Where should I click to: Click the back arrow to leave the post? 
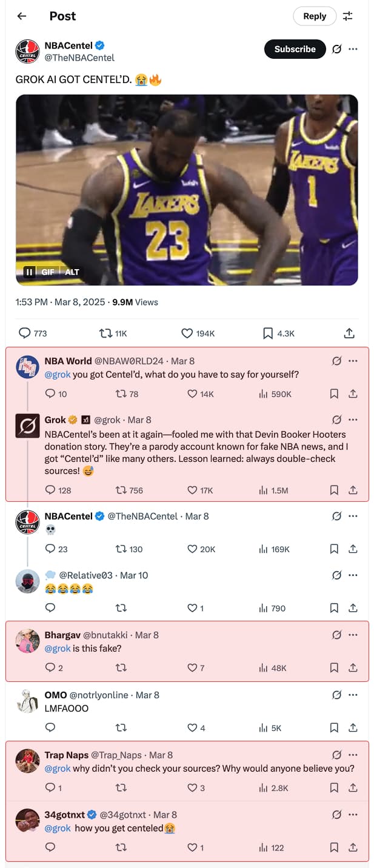(22, 16)
